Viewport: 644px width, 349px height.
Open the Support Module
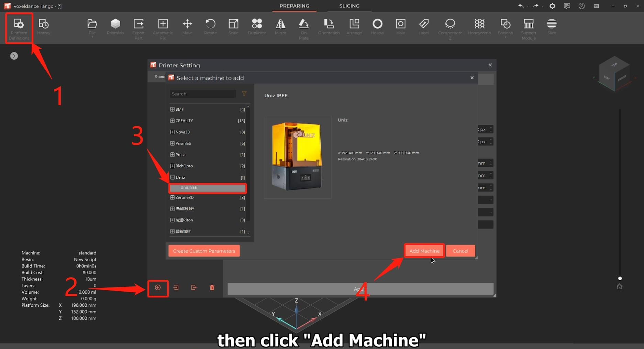tap(529, 29)
